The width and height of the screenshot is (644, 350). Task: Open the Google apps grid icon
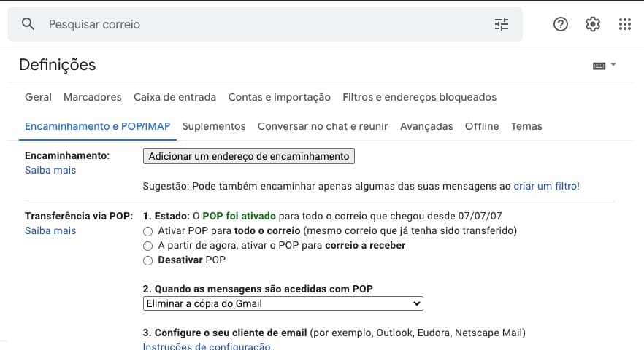point(625,24)
